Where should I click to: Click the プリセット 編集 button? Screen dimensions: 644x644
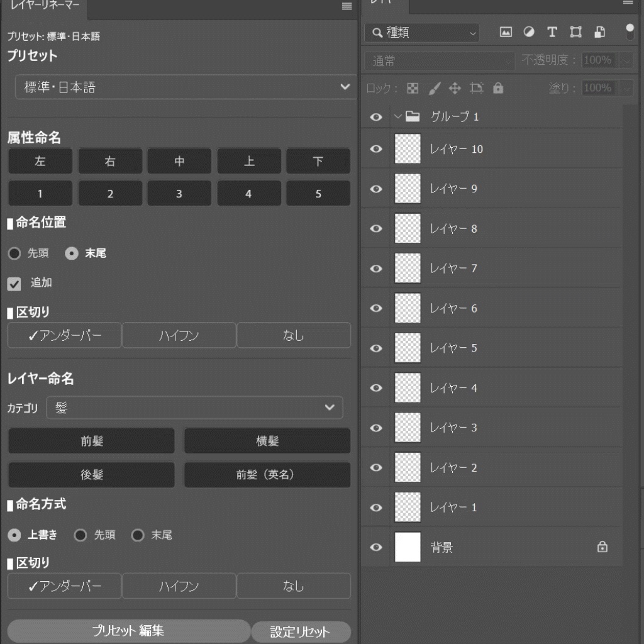click(128, 631)
